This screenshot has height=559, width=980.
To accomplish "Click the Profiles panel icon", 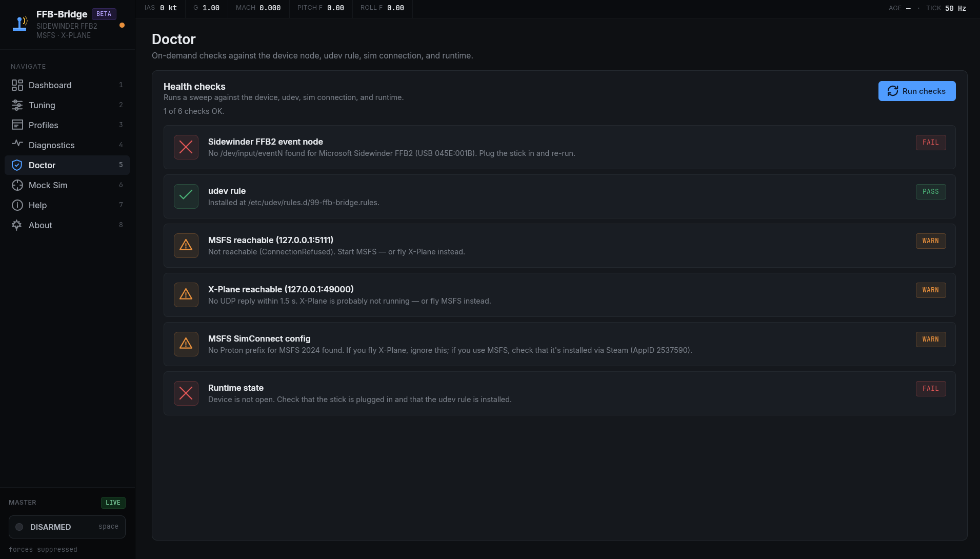I will [x=17, y=125].
